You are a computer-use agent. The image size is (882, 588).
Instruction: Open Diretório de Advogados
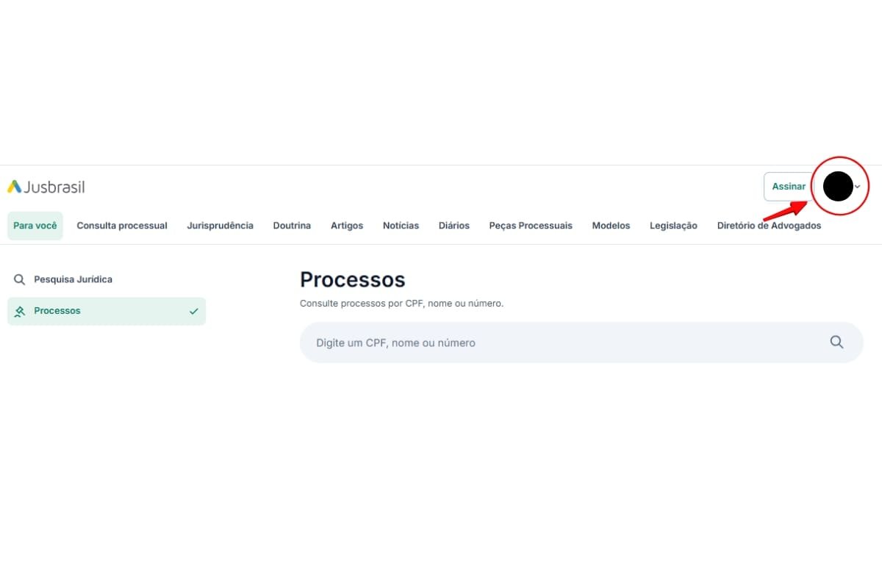click(x=769, y=226)
